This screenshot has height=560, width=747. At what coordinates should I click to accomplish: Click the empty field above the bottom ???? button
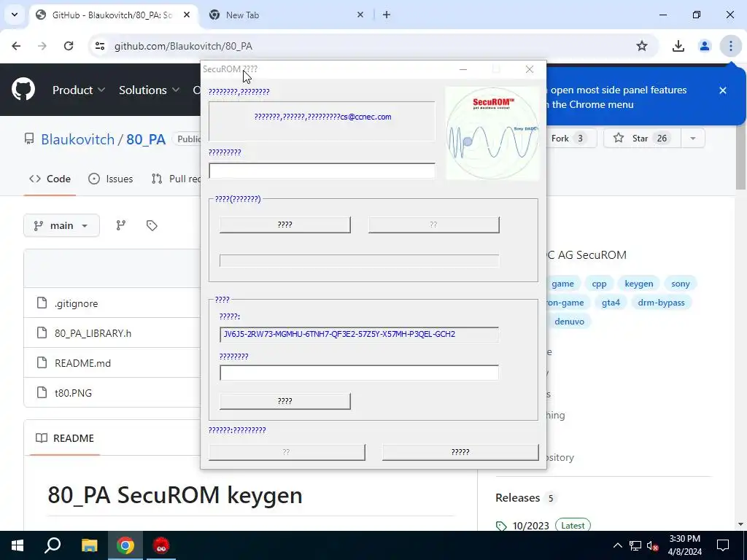pos(359,373)
